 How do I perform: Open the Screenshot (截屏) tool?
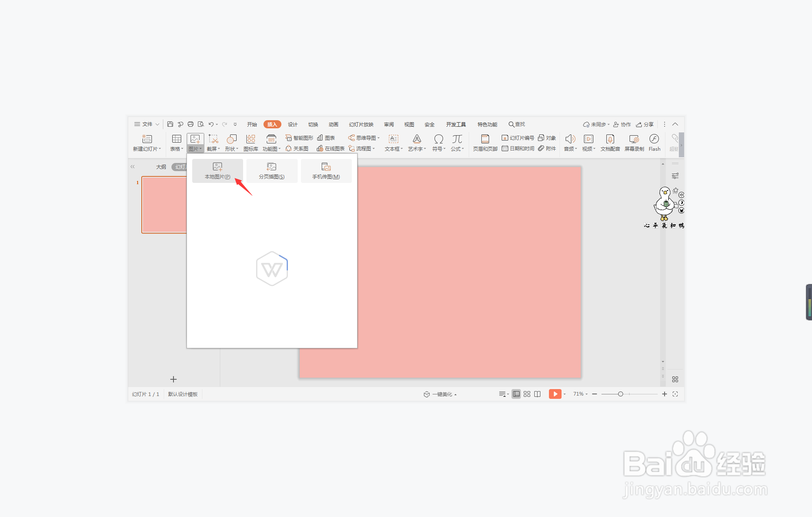pos(213,143)
